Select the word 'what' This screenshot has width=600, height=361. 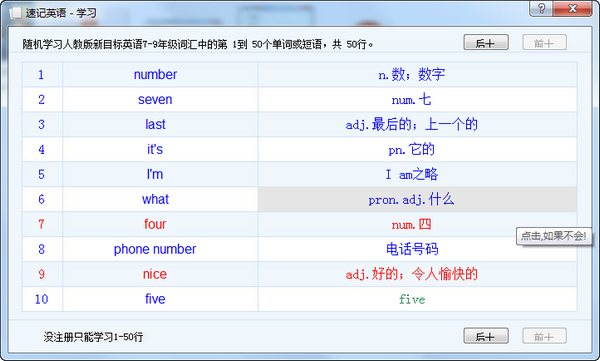[x=155, y=199]
